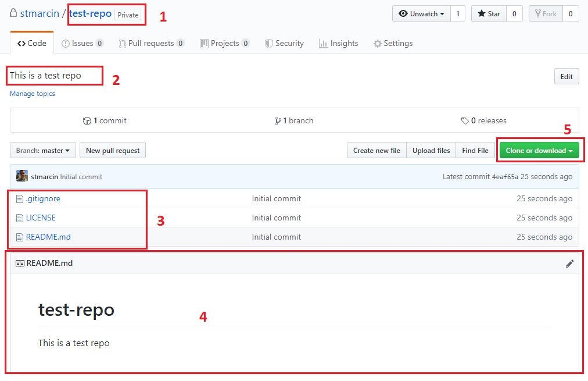Viewport: 588px width, 381px height.
Task: Click the test-repo heading in the README
Action: 76,310
